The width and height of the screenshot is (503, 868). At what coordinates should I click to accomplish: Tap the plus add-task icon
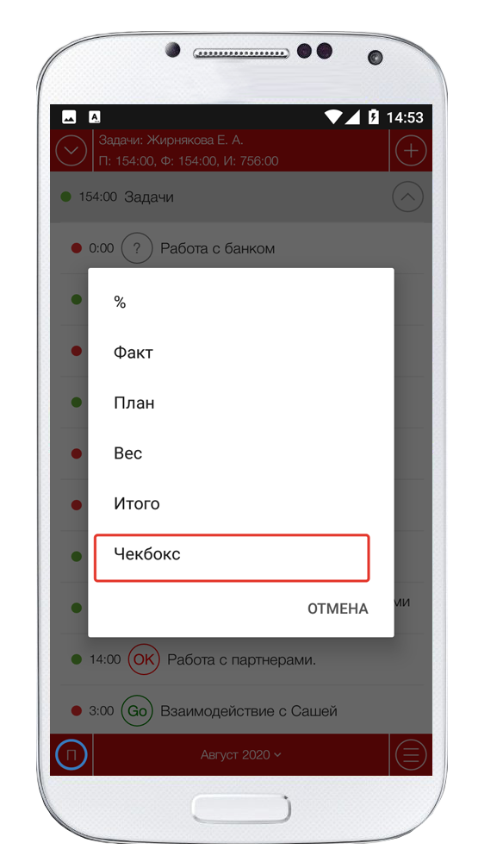(411, 151)
